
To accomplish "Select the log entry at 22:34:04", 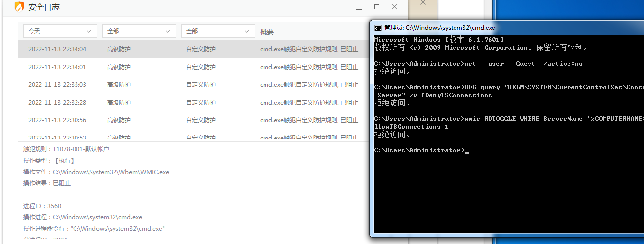I will [193, 49].
